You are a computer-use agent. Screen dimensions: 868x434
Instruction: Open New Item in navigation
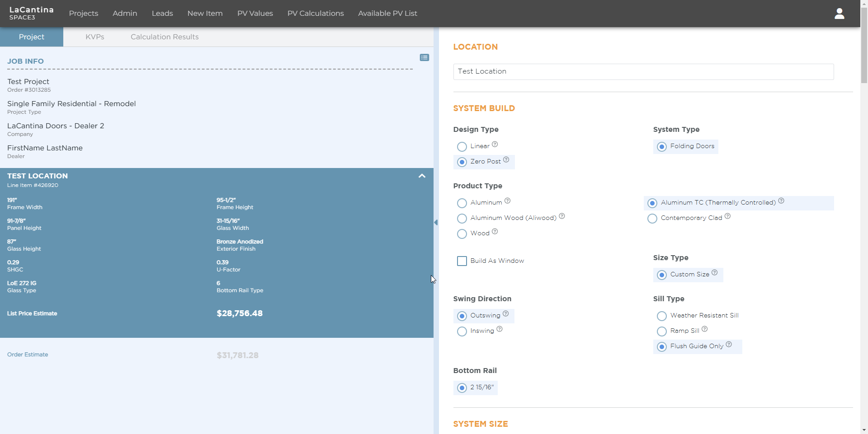tap(205, 14)
